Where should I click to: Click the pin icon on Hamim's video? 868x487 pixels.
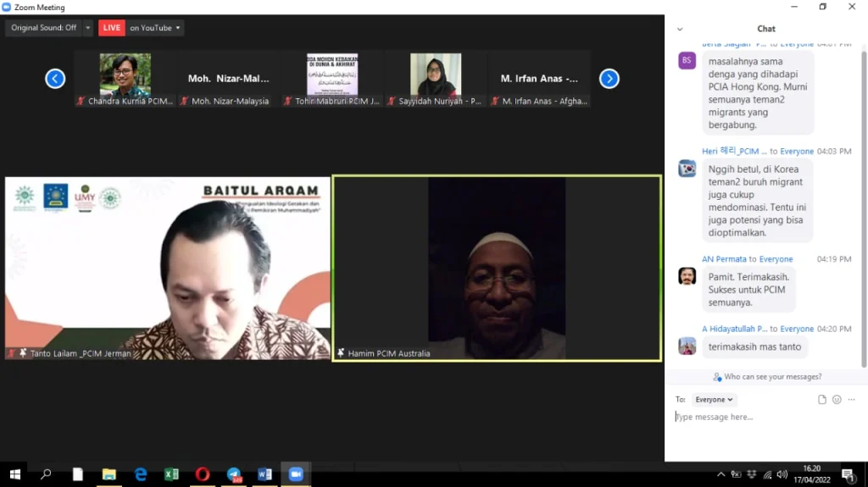click(341, 353)
